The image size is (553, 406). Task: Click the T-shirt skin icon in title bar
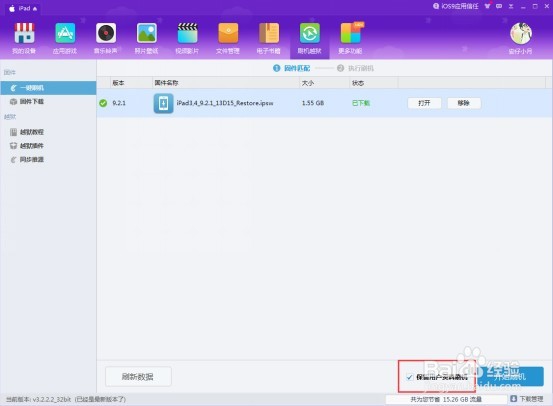click(x=488, y=6)
